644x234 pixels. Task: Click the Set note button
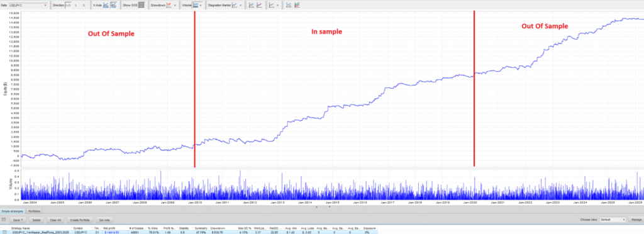[104, 220]
